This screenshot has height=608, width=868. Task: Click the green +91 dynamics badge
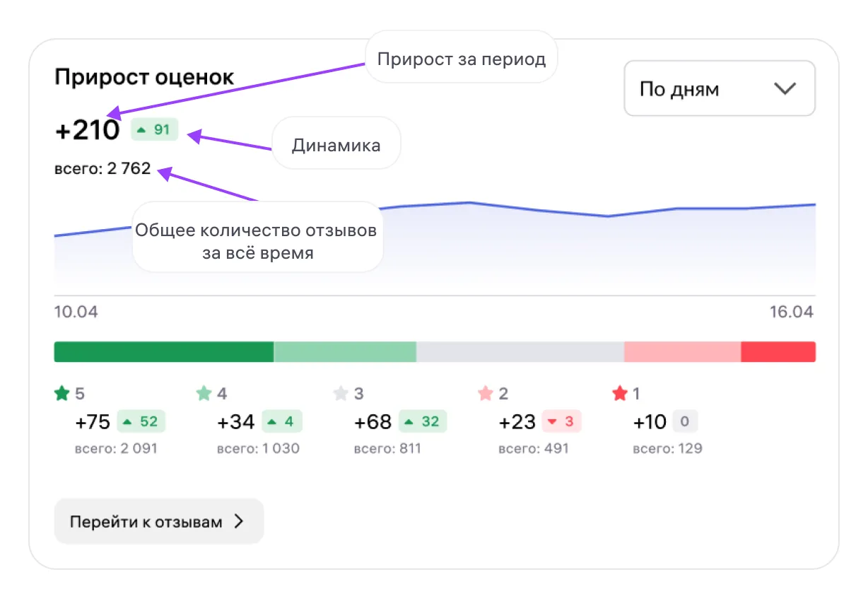(155, 130)
